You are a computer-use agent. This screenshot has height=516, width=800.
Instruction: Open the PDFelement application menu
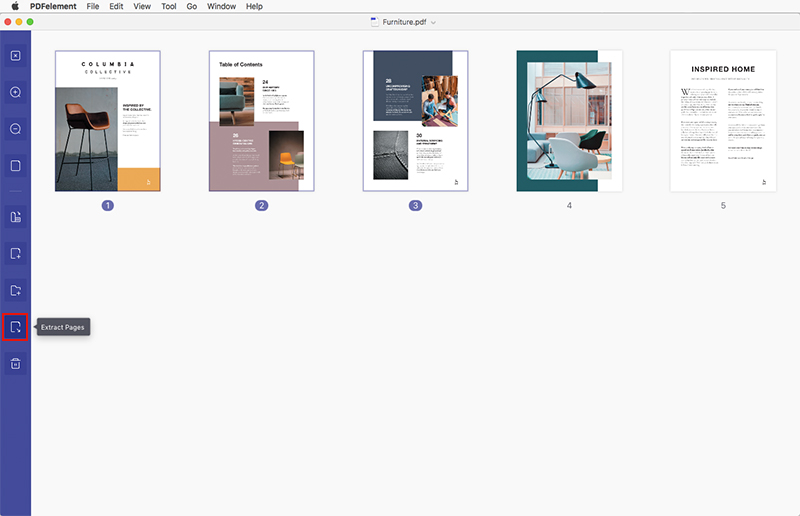tap(53, 6)
